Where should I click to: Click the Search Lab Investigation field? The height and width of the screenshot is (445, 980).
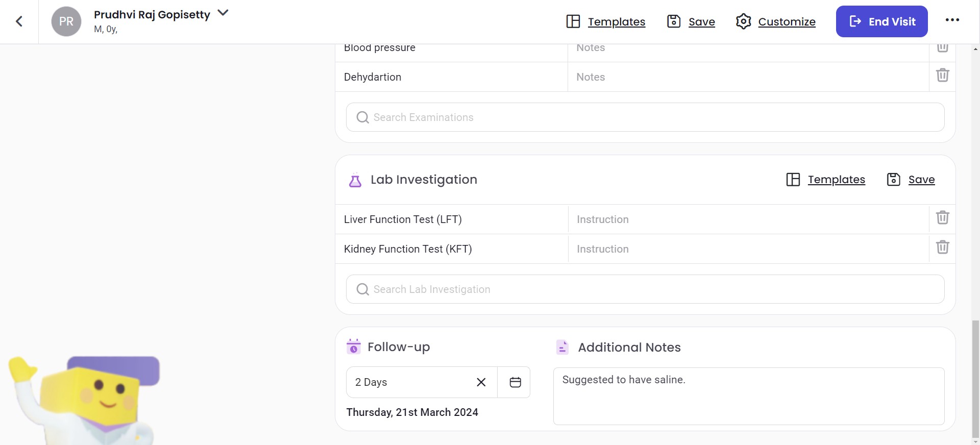[645, 289]
